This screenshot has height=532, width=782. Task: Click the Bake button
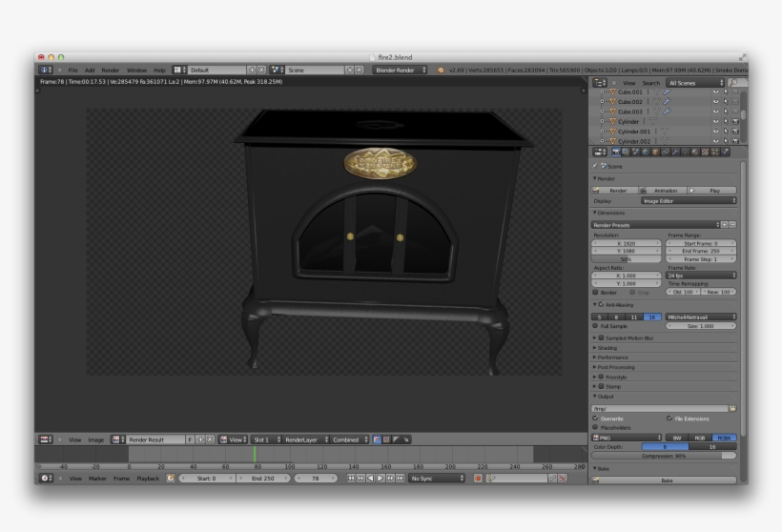(664, 481)
